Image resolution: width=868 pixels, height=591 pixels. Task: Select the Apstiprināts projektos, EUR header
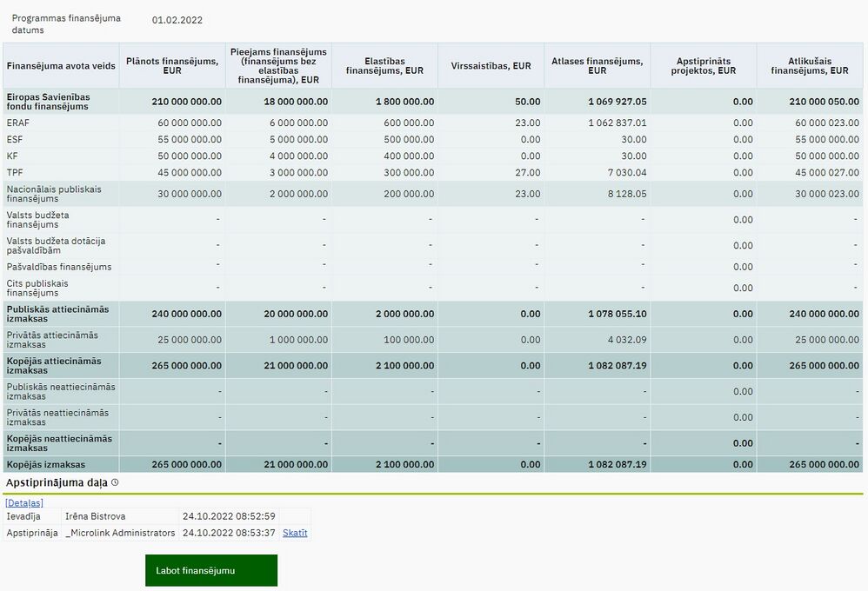coord(704,66)
